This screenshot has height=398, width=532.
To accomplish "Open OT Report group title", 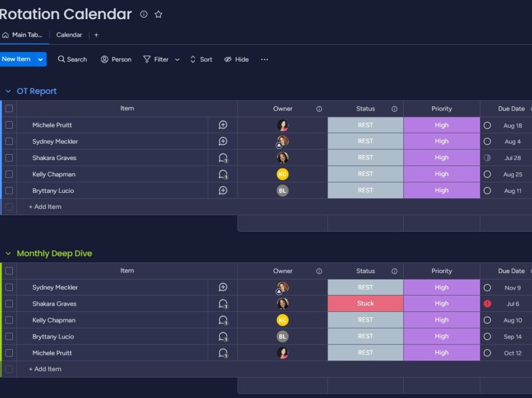I will click(37, 91).
